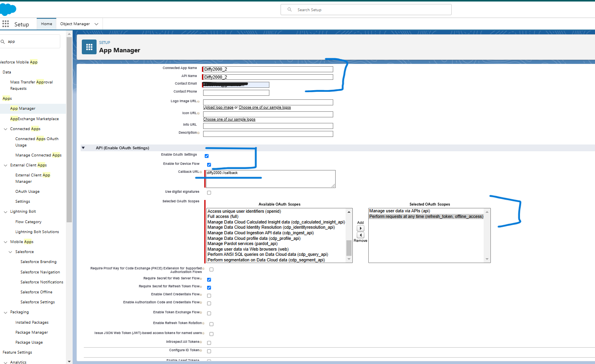595x364 pixels.
Task: Collapse External Client Apps tree node
Action: tap(6, 165)
